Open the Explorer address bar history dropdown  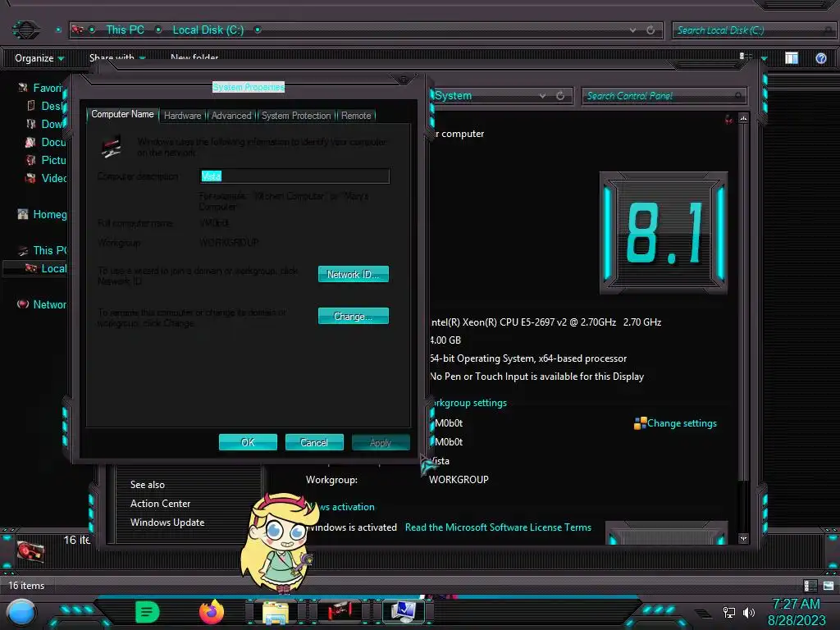coord(632,30)
